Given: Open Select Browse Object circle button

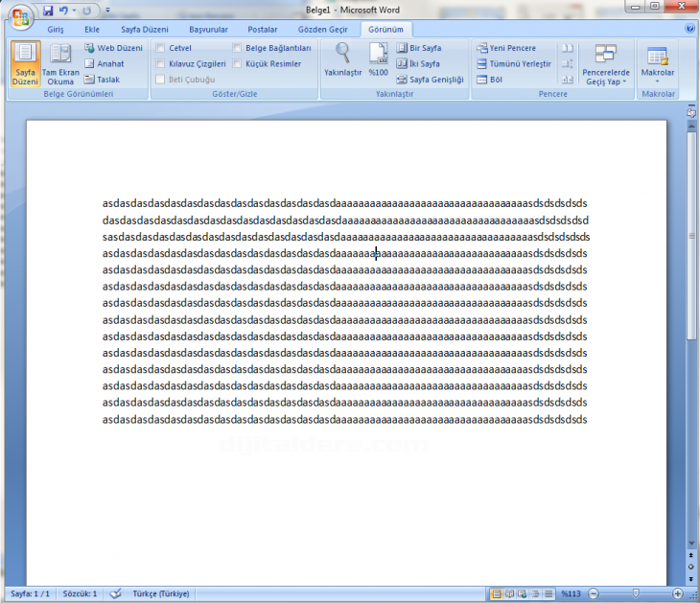Looking at the screenshot, I should coord(691,567).
